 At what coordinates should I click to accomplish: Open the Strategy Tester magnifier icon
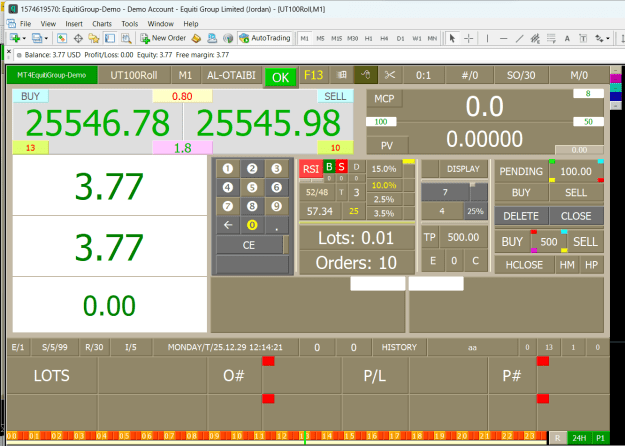pyautogui.click(x=126, y=38)
